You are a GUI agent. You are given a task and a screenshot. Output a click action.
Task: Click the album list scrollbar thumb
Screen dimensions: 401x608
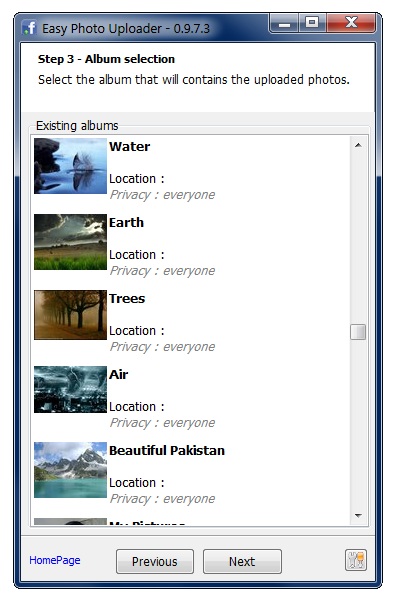pos(358,332)
